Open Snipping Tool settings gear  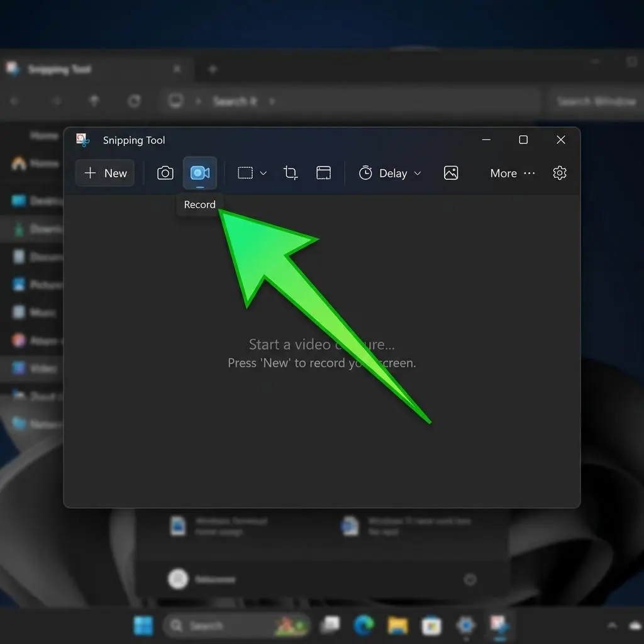coord(559,173)
